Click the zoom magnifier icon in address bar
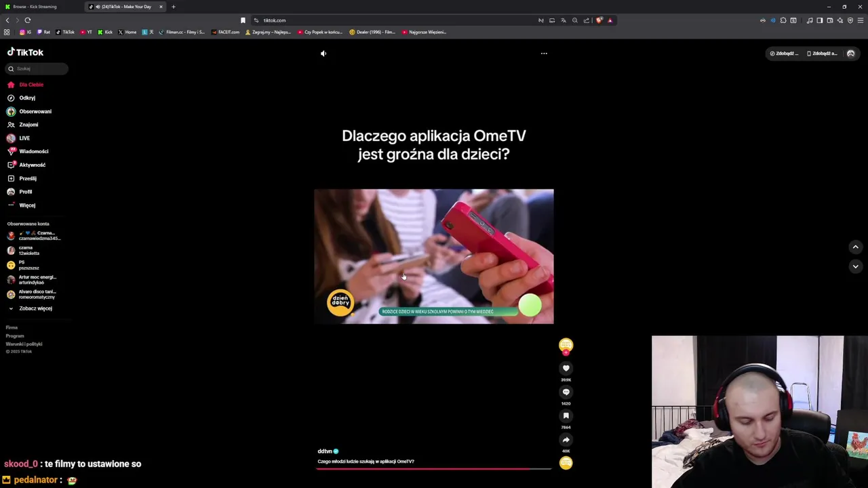Screen dimensions: 868x488 tap(574, 20)
